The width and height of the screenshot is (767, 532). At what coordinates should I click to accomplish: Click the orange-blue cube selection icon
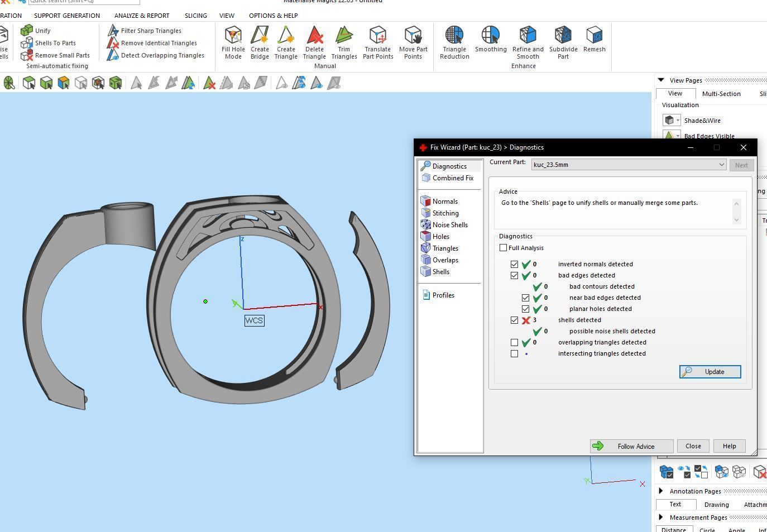64,83
